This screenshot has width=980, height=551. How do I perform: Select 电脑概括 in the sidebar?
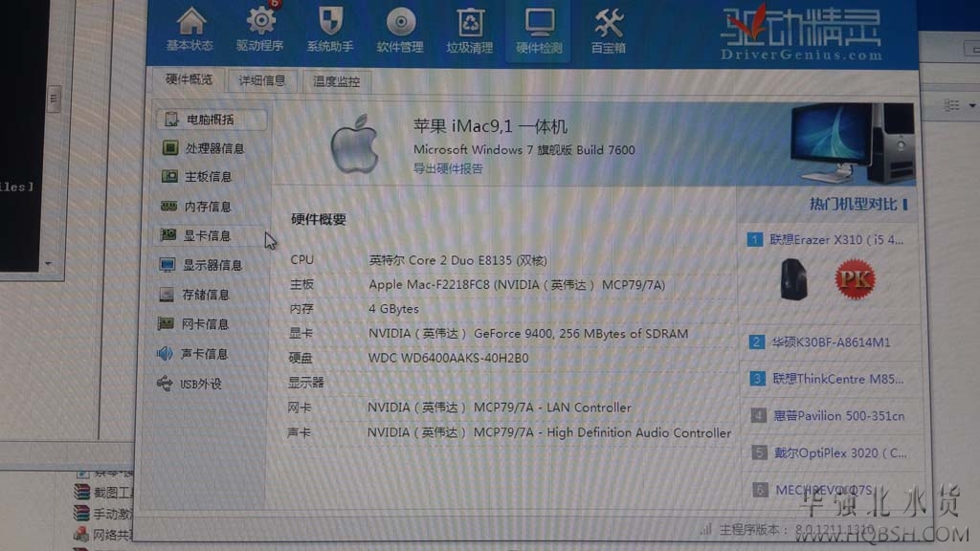pos(212,120)
